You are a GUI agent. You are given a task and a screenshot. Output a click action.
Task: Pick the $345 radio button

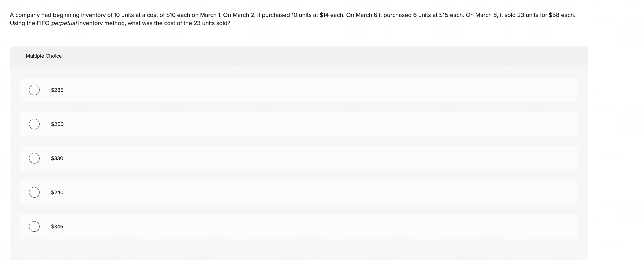pos(34,227)
